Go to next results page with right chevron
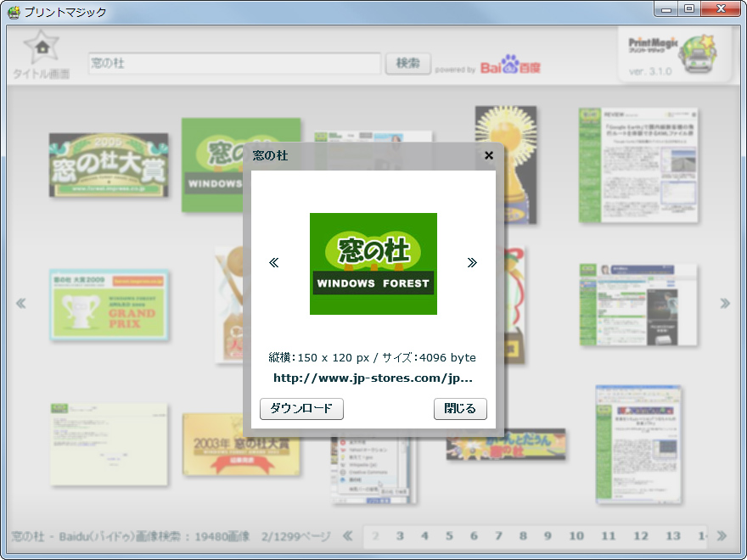 coord(725,303)
